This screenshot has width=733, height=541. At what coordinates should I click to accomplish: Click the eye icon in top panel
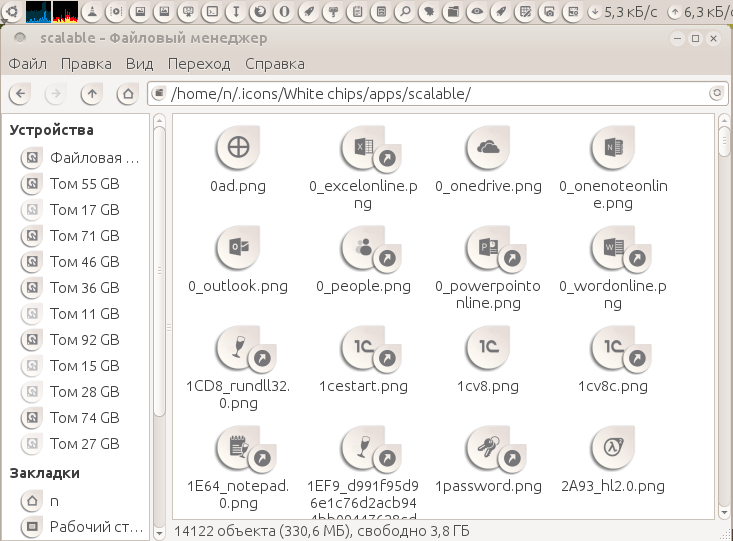coord(477,11)
